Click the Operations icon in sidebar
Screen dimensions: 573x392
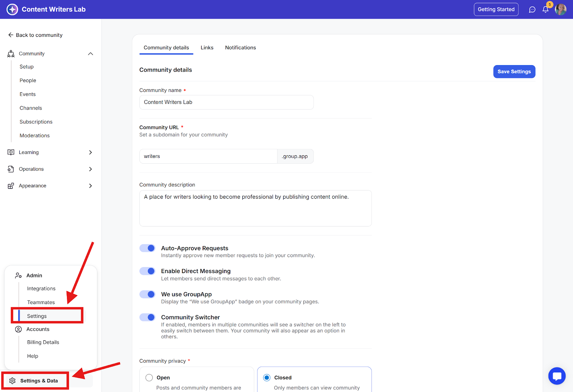click(x=11, y=169)
